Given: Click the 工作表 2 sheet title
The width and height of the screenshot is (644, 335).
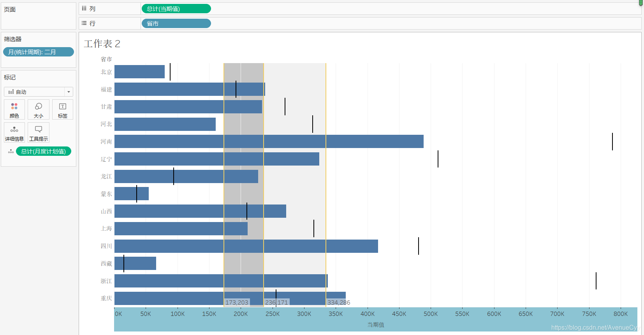Looking at the screenshot, I should [x=102, y=44].
